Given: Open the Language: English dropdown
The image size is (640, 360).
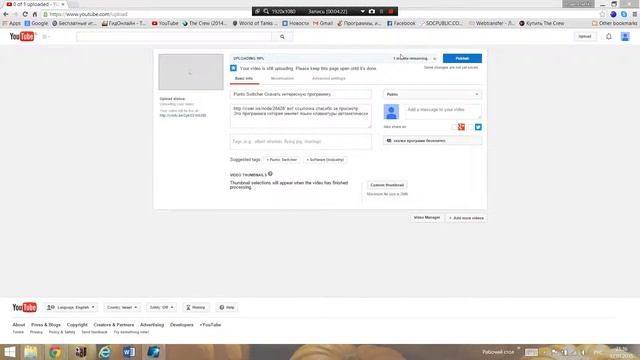Looking at the screenshot, I should 70,307.
